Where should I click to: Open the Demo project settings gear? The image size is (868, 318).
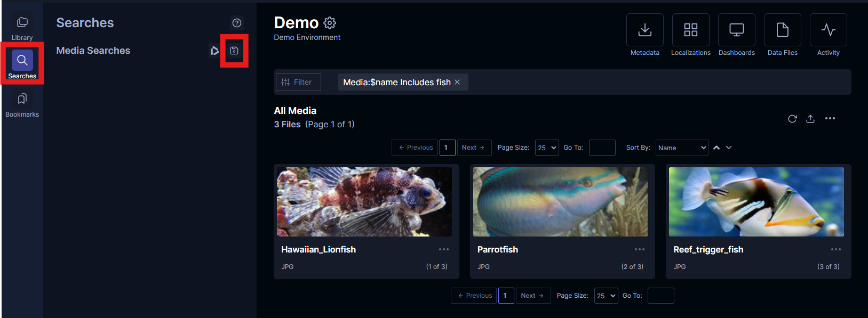[330, 23]
